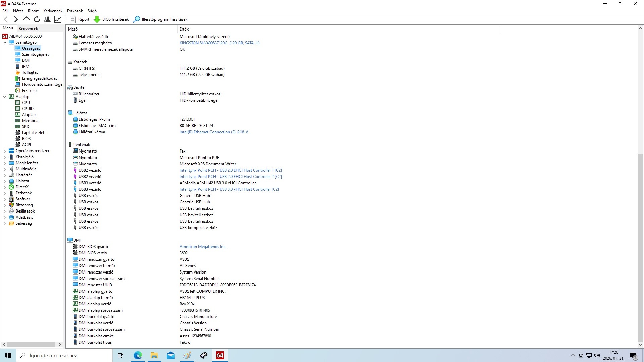Collapse the Számítógép tree node
The height and width of the screenshot is (362, 644).
tap(5, 42)
